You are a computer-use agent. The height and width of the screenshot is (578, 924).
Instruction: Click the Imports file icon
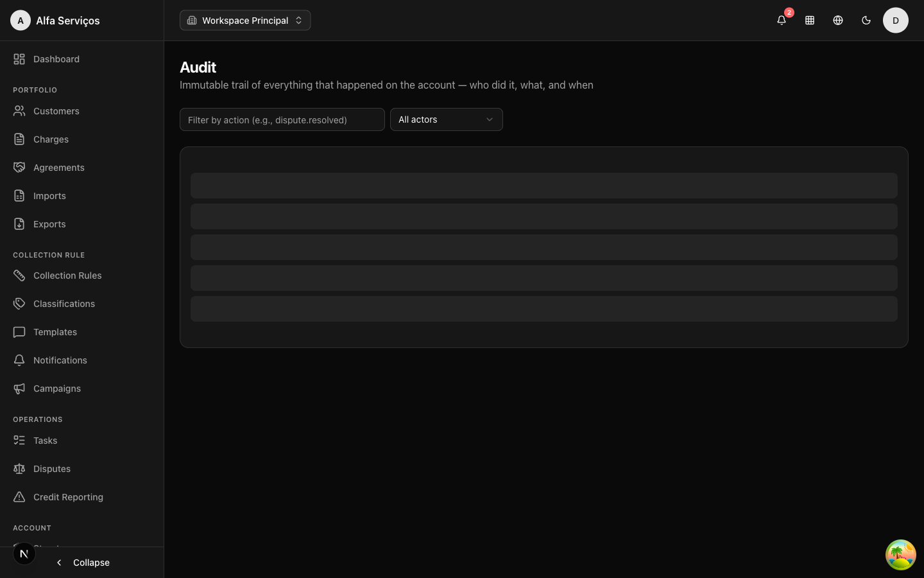(x=19, y=196)
